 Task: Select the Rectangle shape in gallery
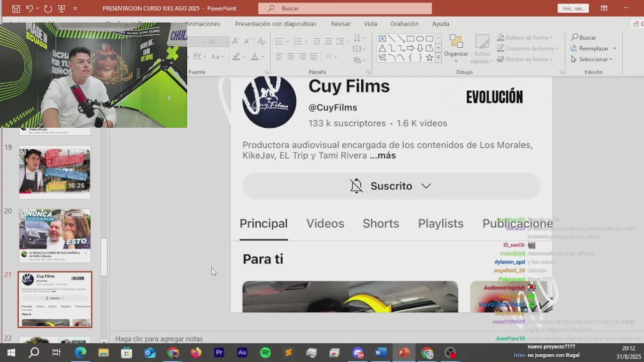(411, 39)
